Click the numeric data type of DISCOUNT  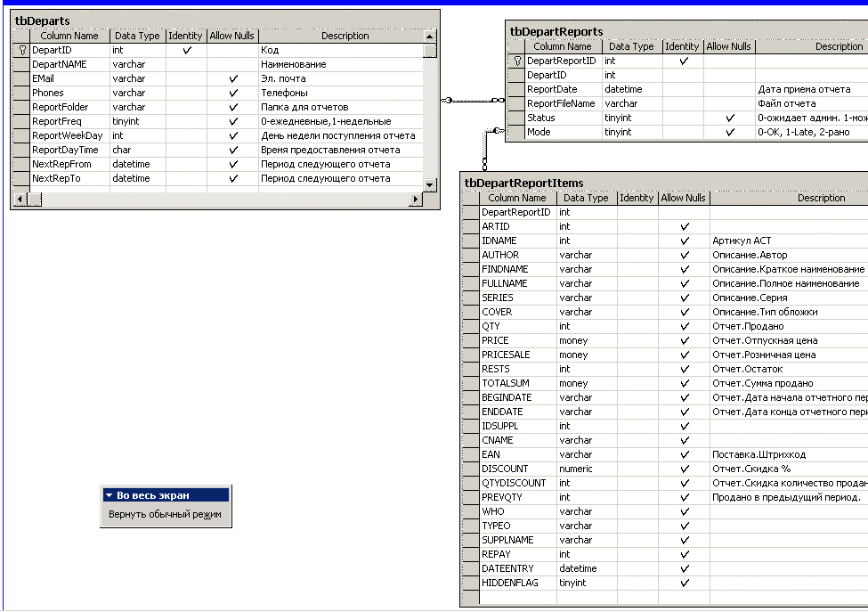(x=576, y=469)
